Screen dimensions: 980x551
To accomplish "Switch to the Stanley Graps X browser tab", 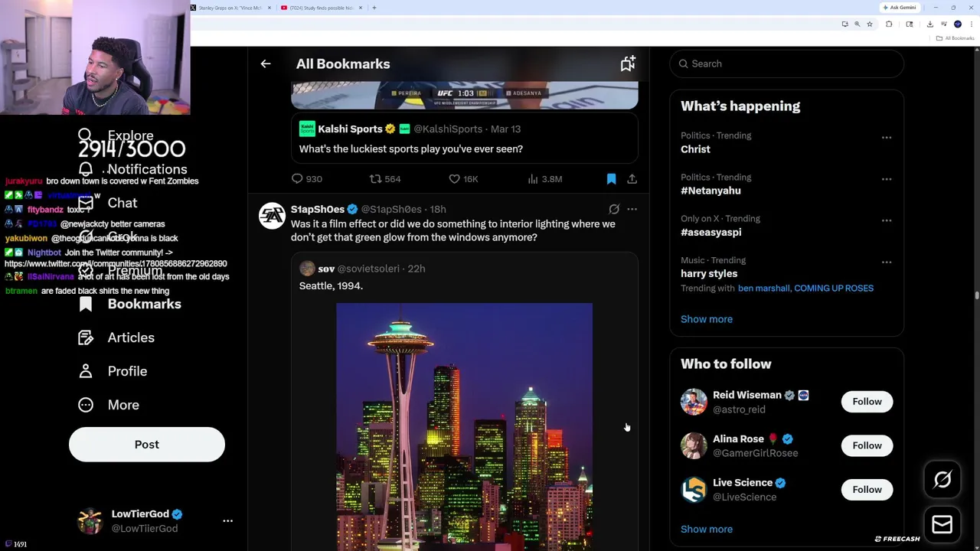I will point(230,8).
